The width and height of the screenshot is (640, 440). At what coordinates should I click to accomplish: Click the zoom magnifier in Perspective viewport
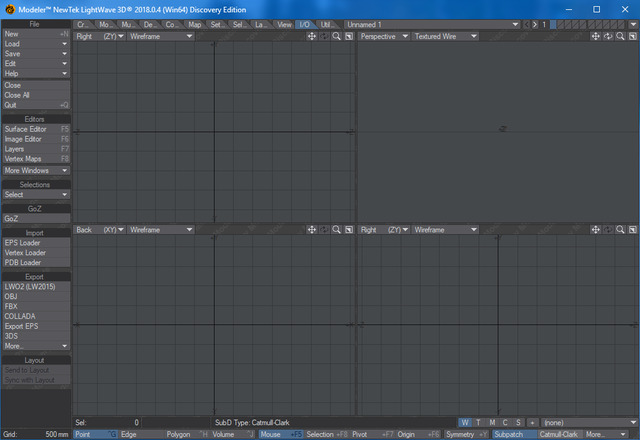point(620,36)
